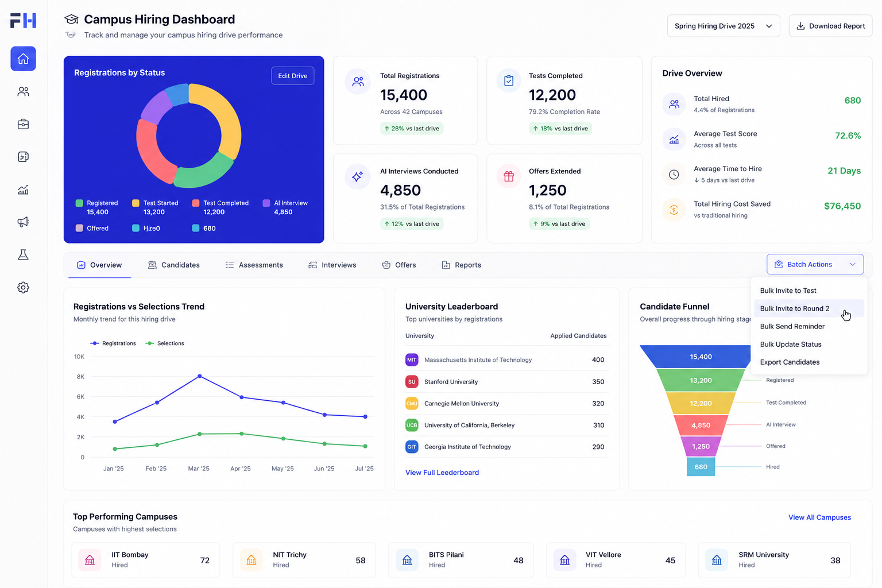Switch to the Assessments tab

tap(254, 265)
